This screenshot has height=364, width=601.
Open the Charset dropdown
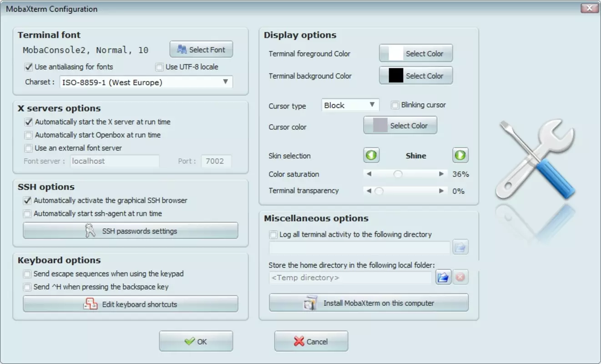click(146, 82)
